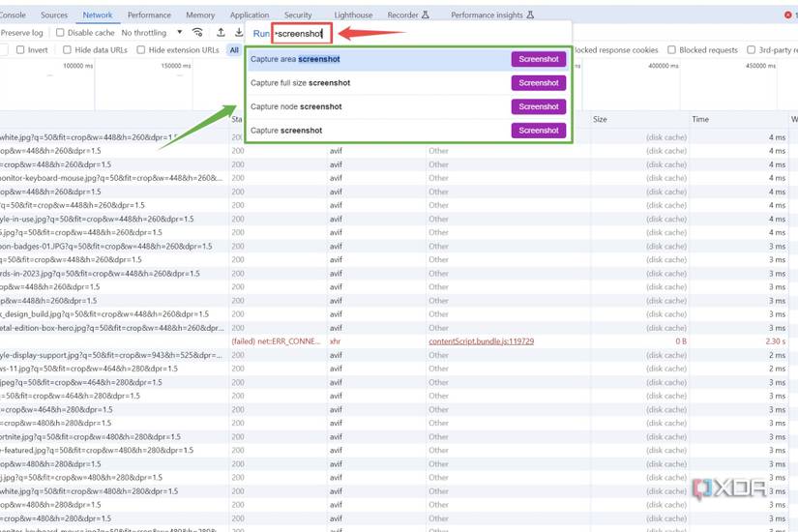Select the yle-display-support.jpg request row
The height and width of the screenshot is (532, 798).
(x=399, y=355)
